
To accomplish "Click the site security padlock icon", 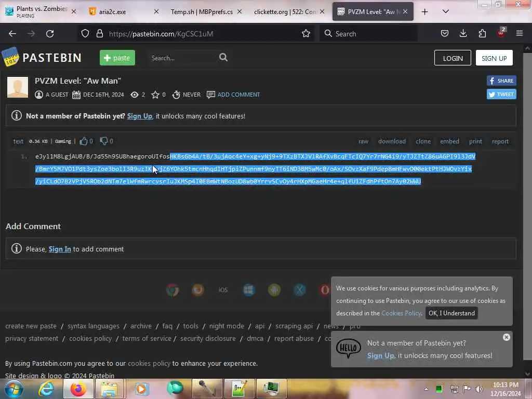I will pos(99,34).
